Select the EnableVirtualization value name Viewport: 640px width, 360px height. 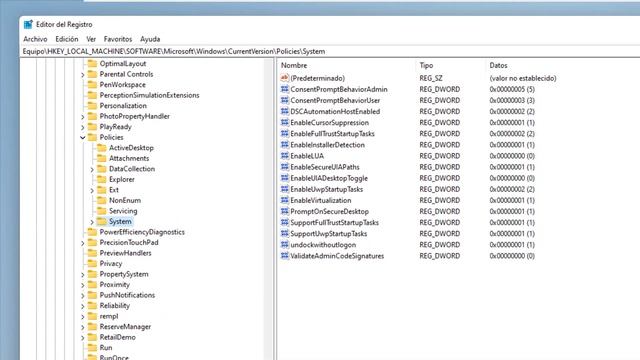coord(321,200)
